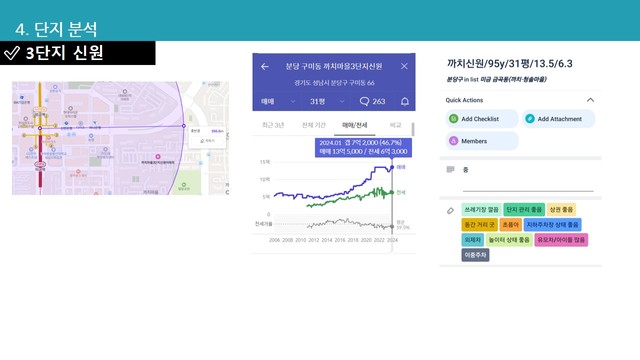Screen dimensions: 640x360
Task: Click the purple members icon
Action: pyautogui.click(x=453, y=141)
